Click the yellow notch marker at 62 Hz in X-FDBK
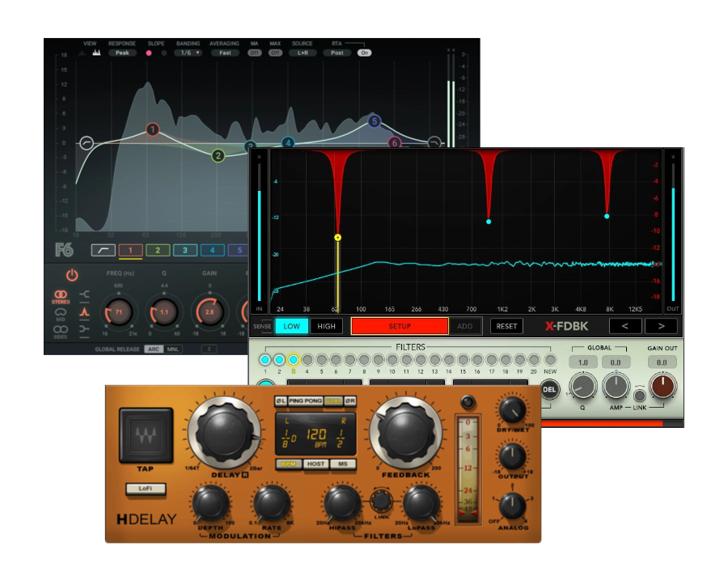 pos(337,237)
